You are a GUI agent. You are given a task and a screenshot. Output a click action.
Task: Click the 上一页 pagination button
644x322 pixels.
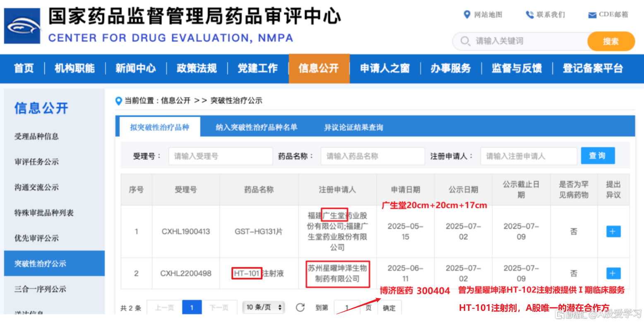pos(164,308)
